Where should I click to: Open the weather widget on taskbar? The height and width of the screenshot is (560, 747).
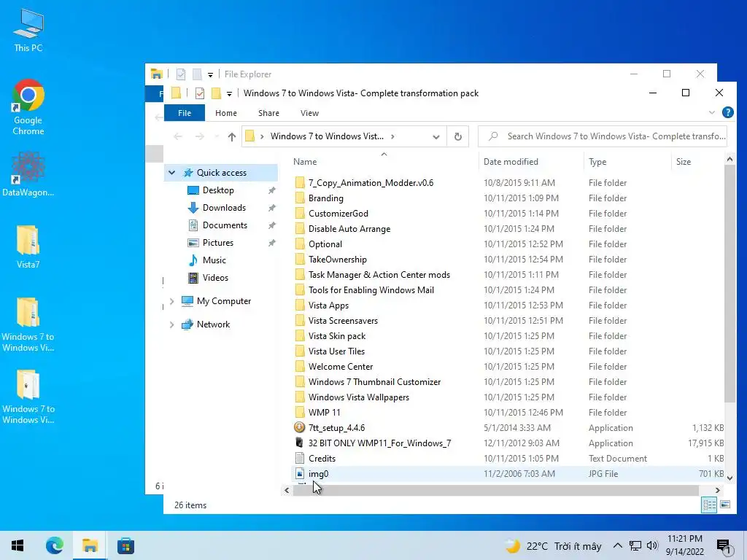(x=554, y=545)
